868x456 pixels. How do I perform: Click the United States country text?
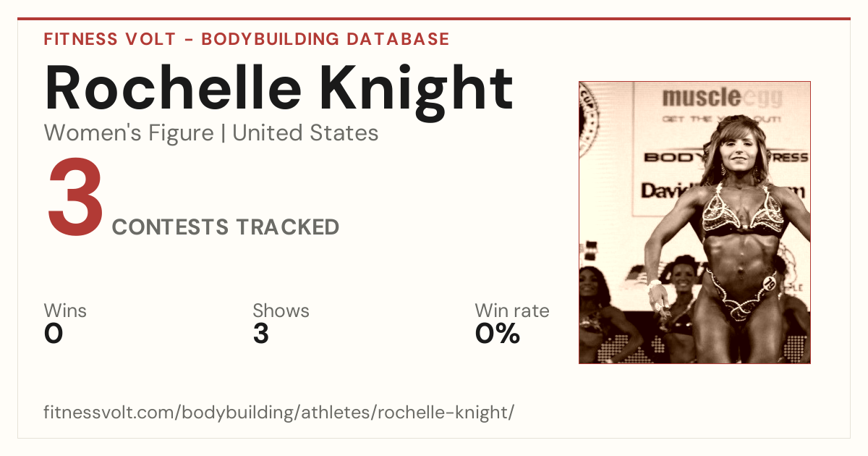pos(305,133)
